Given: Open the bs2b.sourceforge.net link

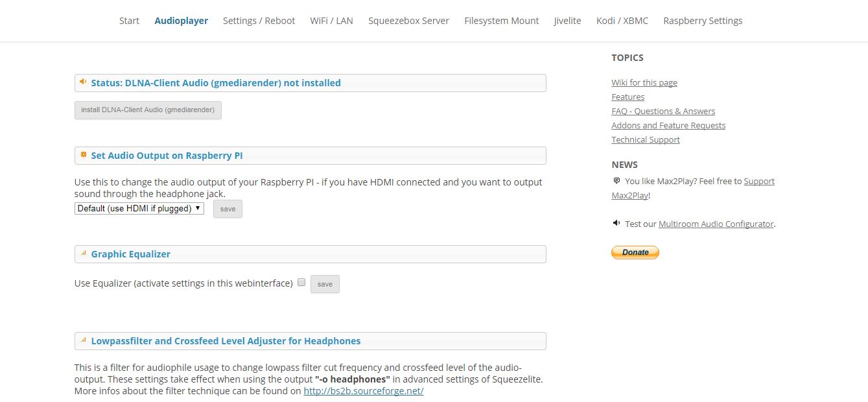Looking at the screenshot, I should [363, 391].
